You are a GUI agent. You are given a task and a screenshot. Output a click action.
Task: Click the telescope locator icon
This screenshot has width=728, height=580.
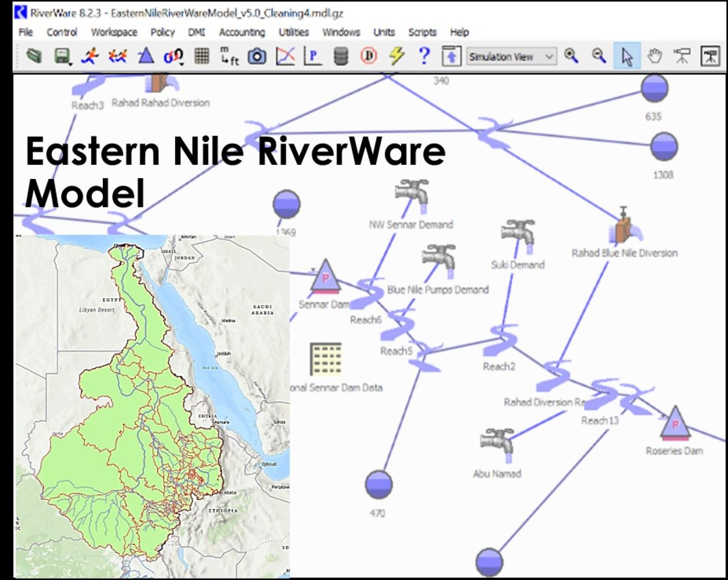[x=682, y=56]
